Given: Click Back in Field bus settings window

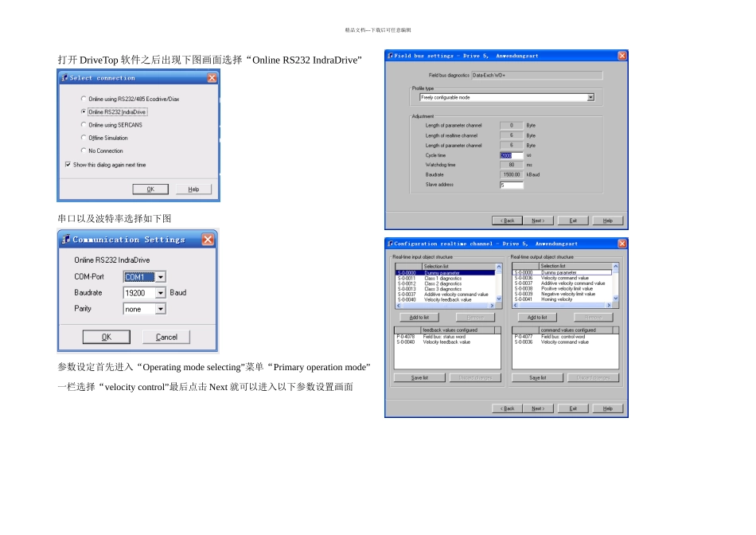Looking at the screenshot, I should (x=507, y=221).
